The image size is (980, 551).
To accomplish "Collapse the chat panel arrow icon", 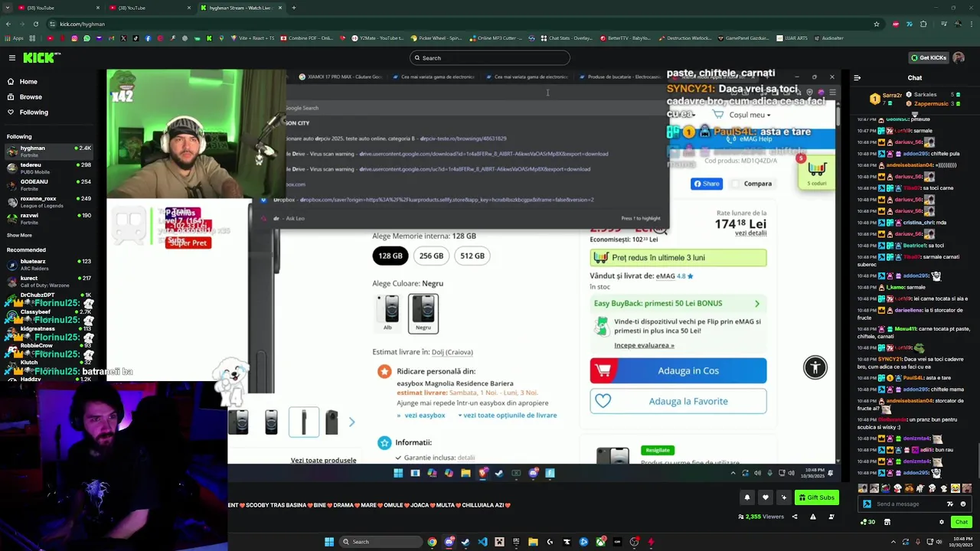I will pyautogui.click(x=857, y=77).
